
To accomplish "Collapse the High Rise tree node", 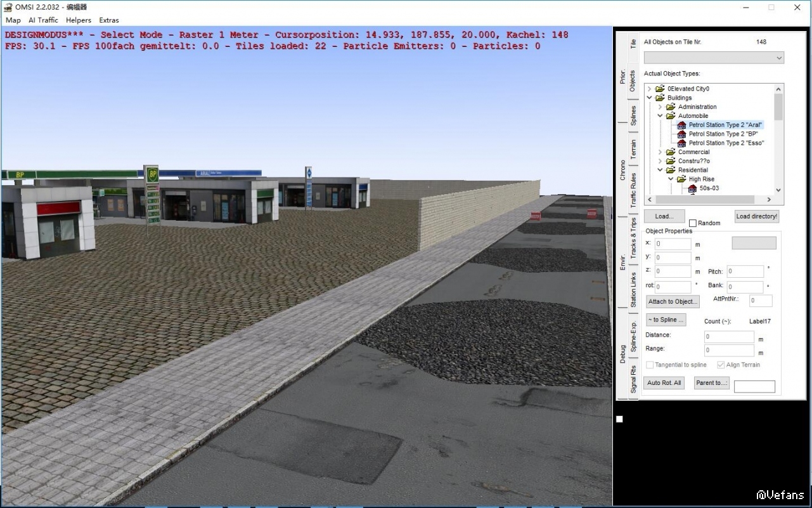I will (671, 179).
